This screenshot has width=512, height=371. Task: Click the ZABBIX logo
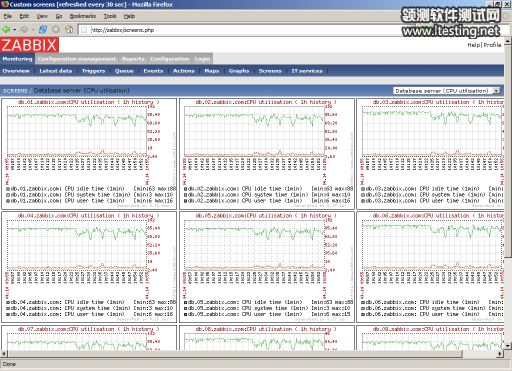[x=29, y=45]
